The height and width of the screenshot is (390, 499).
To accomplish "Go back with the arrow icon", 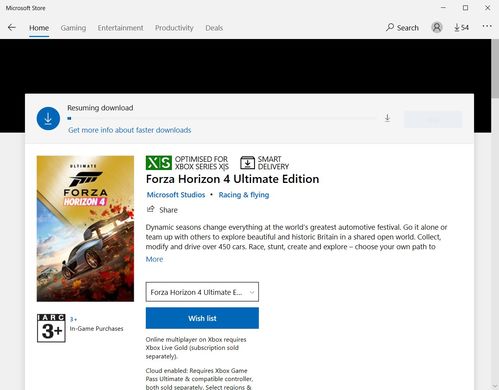I will [x=12, y=28].
